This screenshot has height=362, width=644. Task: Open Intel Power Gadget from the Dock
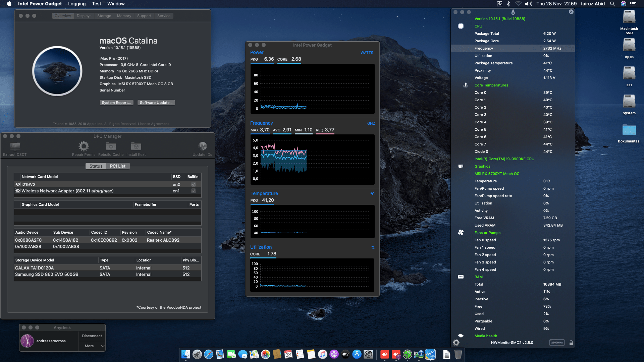point(431,354)
